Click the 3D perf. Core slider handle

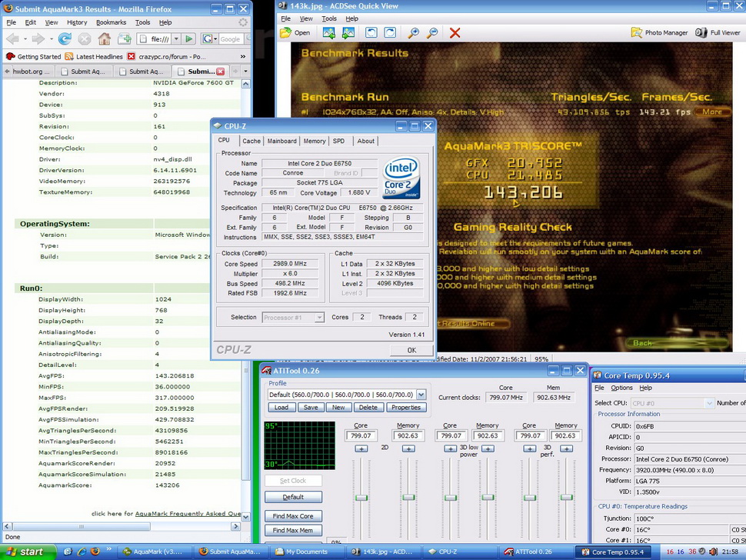(530, 498)
